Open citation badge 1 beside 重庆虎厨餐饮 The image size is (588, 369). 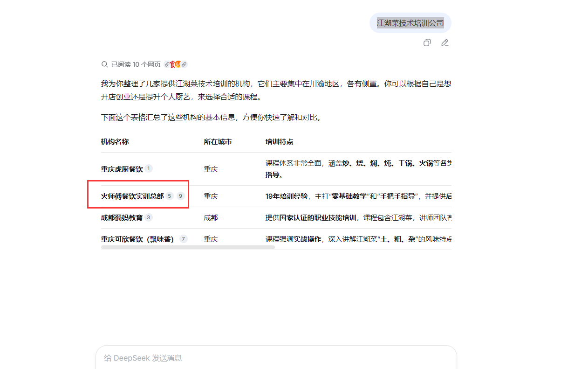pos(149,168)
